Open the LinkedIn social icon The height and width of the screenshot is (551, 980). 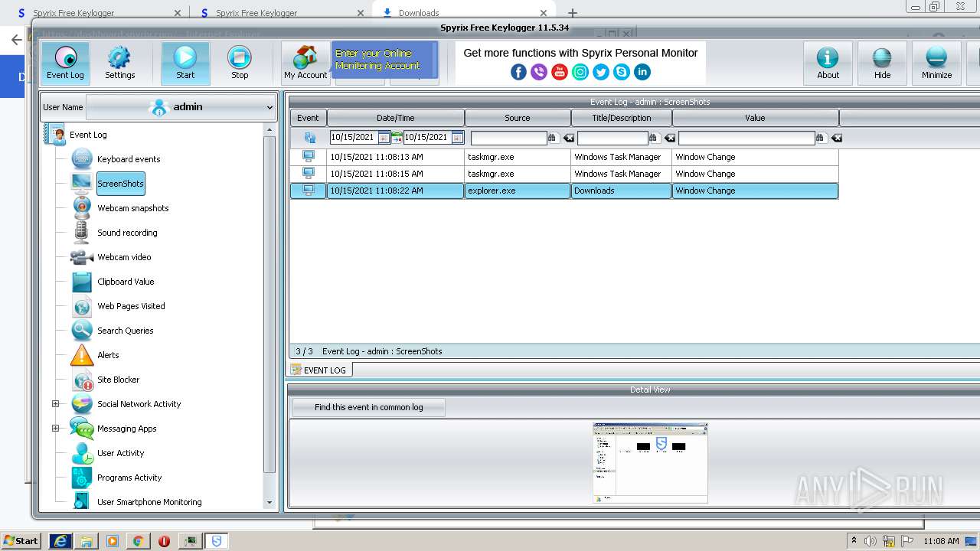tap(642, 72)
